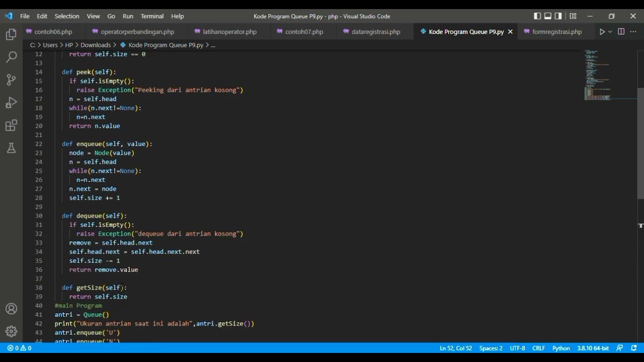
Task: Select interpreter 3.8.10 64-bit
Action: pos(593,348)
